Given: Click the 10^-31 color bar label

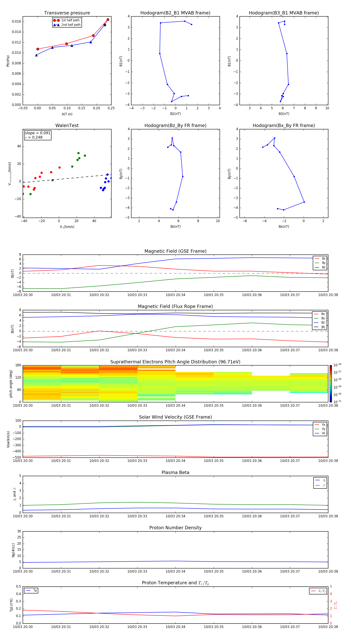Looking at the screenshot, I should (x=337, y=402).
